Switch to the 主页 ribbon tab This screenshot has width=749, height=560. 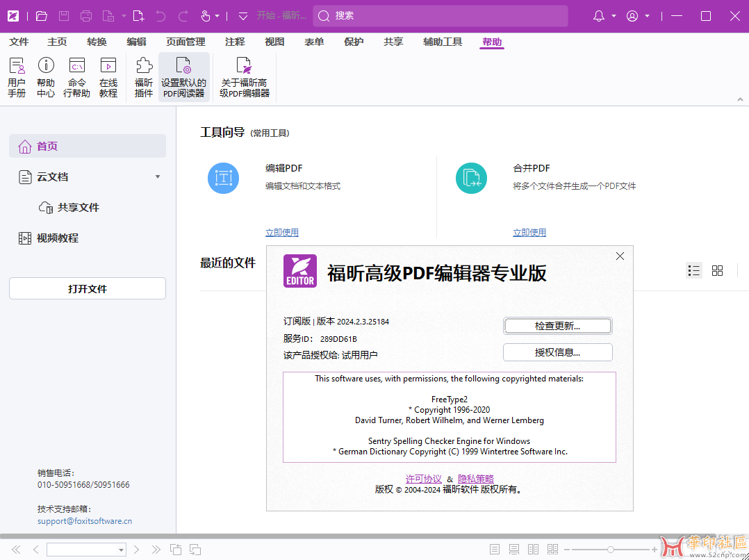[57, 42]
